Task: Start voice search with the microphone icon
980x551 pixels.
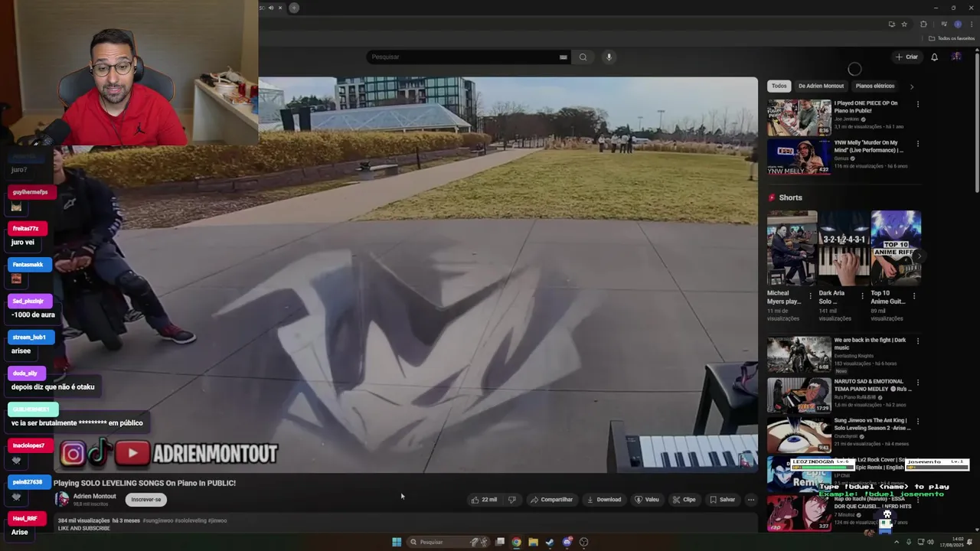Action: click(x=609, y=57)
